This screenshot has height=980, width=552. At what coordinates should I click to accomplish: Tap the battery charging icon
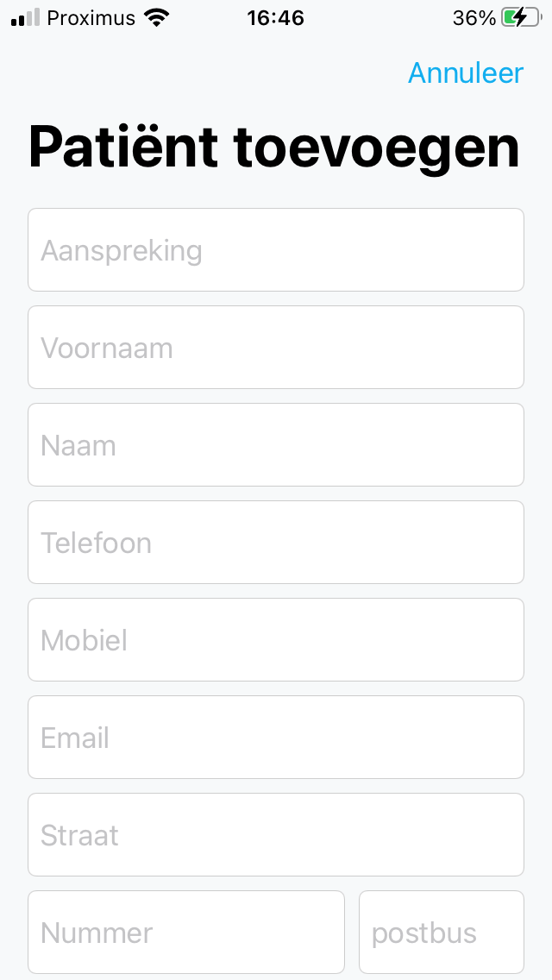click(521, 17)
